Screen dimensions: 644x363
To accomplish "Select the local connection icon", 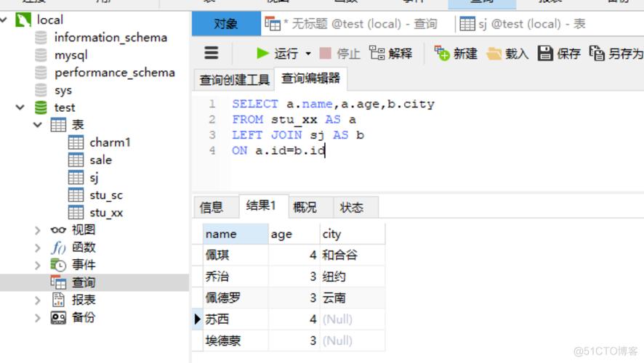I will pyautogui.click(x=23, y=20).
